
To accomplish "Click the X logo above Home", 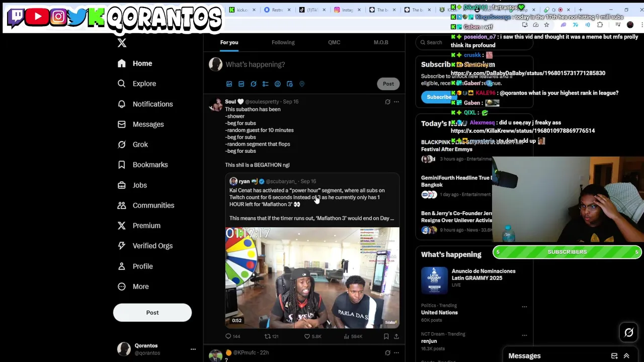I will (122, 43).
